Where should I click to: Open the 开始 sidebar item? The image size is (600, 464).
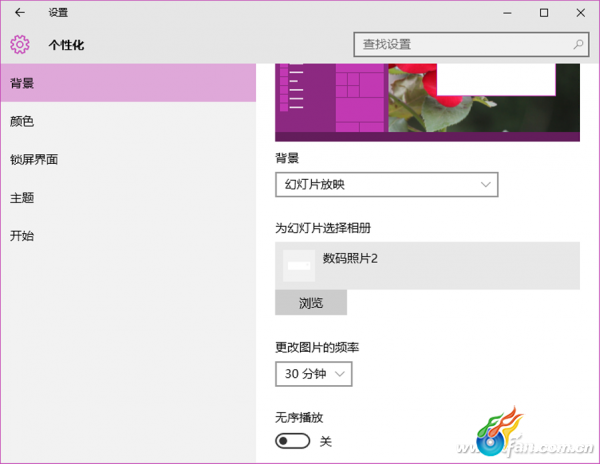coord(128,236)
